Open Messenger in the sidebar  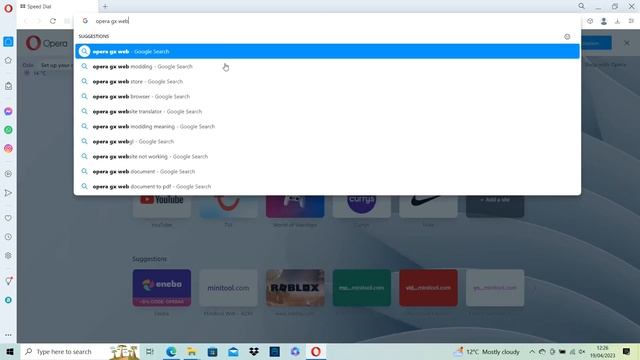[8, 111]
